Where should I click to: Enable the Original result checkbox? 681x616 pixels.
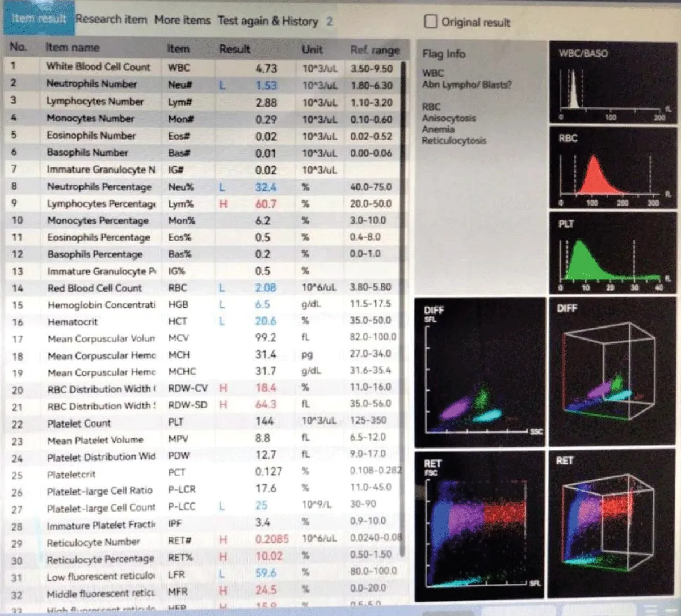pos(431,22)
